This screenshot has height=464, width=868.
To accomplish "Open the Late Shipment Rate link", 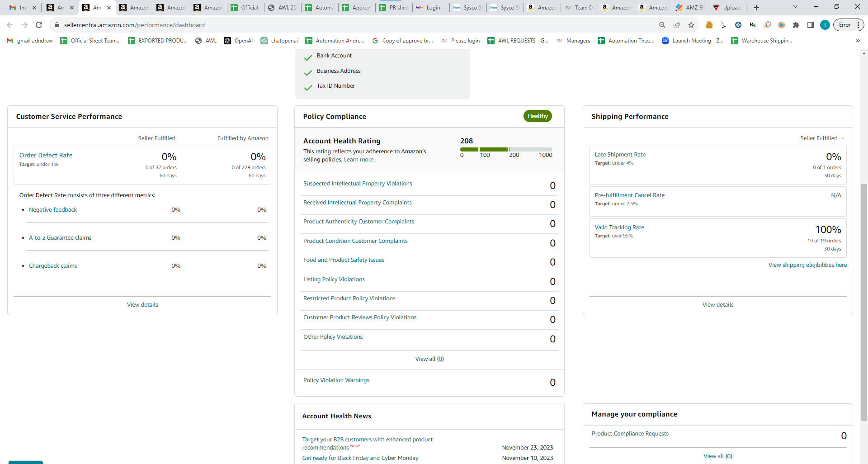I will point(620,155).
